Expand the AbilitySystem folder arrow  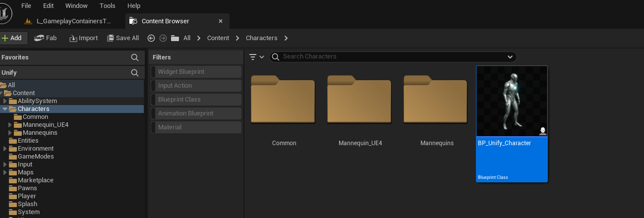pos(5,101)
